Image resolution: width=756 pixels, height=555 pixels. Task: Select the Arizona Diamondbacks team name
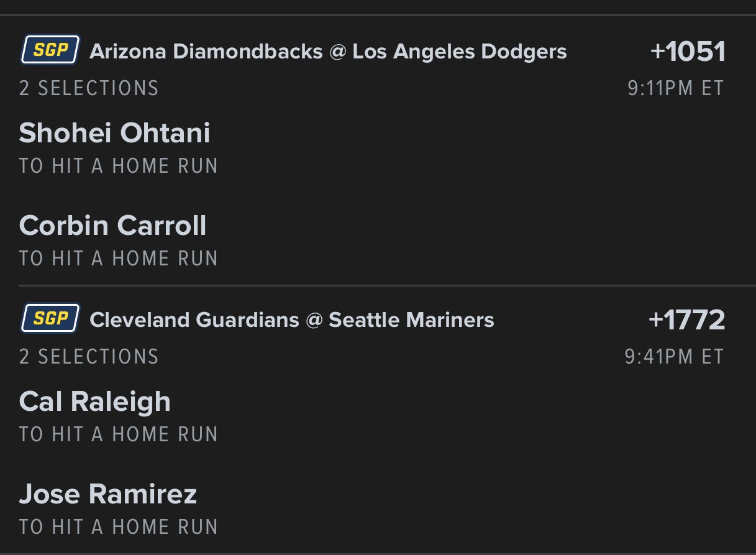tap(206, 52)
